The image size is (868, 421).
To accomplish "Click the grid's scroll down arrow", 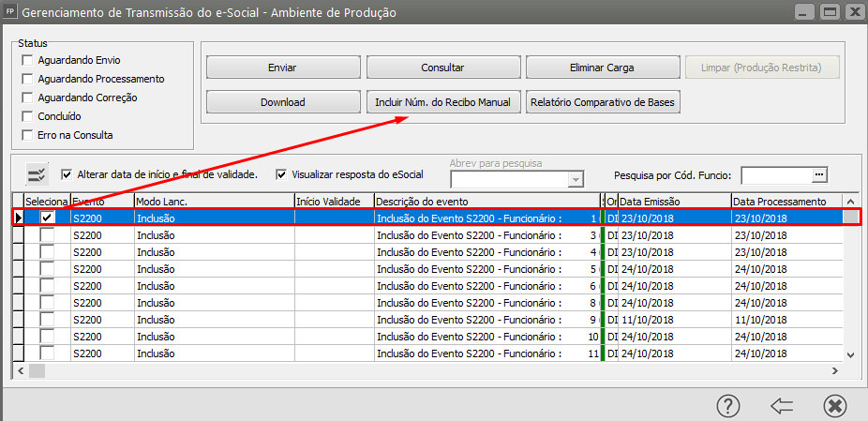I will click(851, 354).
